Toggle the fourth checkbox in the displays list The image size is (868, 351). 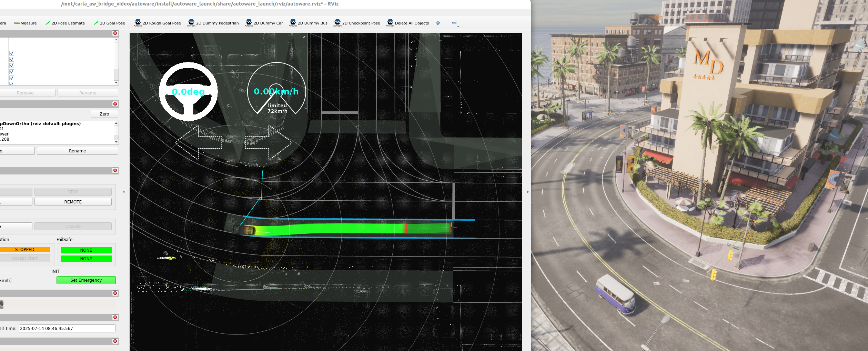click(12, 72)
